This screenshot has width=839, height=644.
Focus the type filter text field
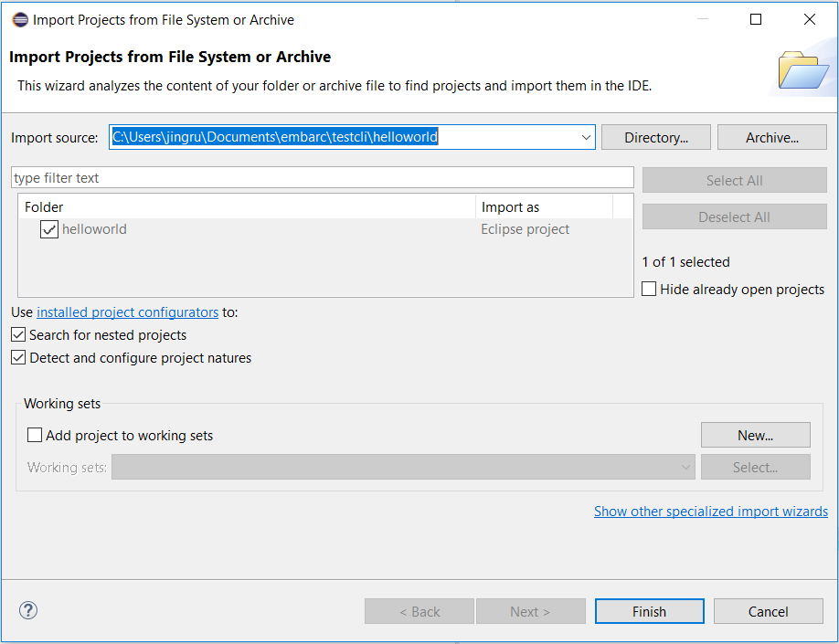(x=322, y=177)
